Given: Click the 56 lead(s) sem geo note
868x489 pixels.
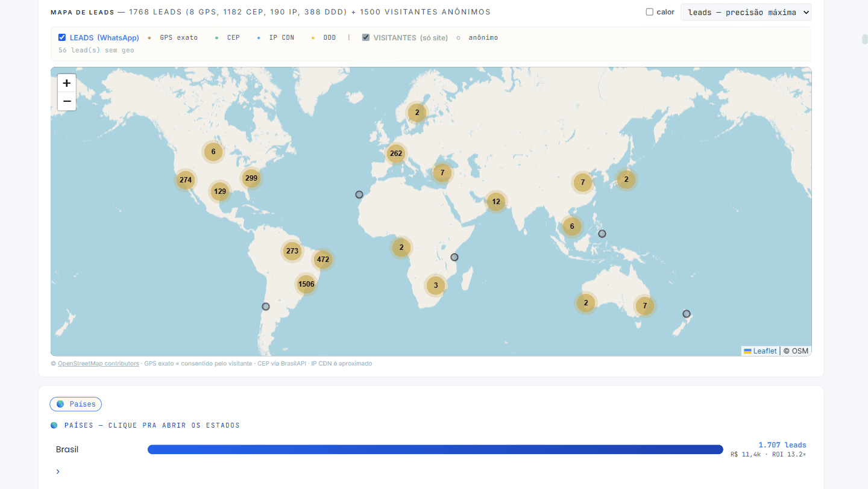Looking at the screenshot, I should [96, 51].
